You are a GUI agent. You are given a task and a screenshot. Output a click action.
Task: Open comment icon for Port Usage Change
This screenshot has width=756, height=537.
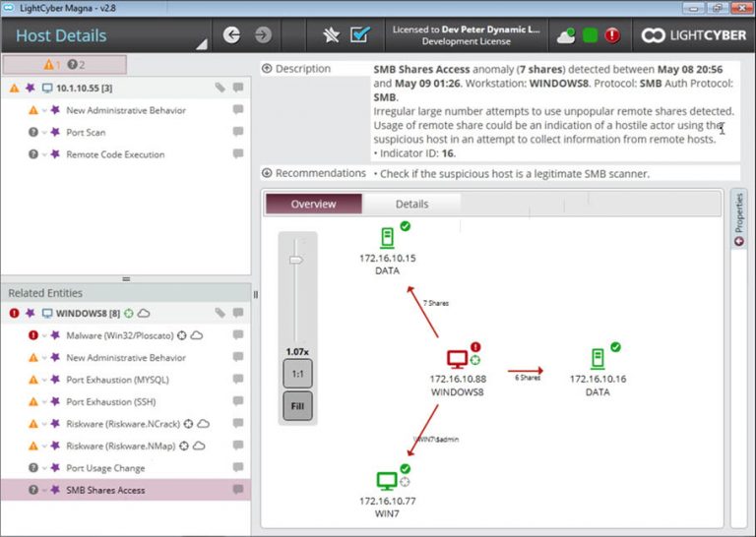[238, 467]
